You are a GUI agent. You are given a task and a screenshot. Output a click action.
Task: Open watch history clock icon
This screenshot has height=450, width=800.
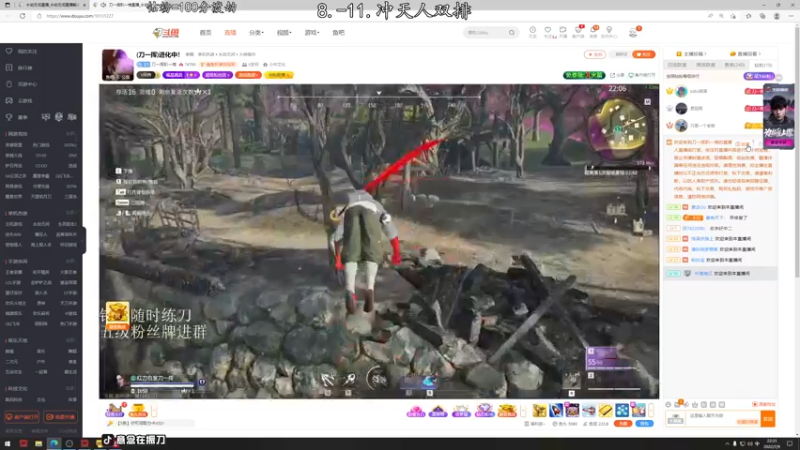click(x=532, y=31)
